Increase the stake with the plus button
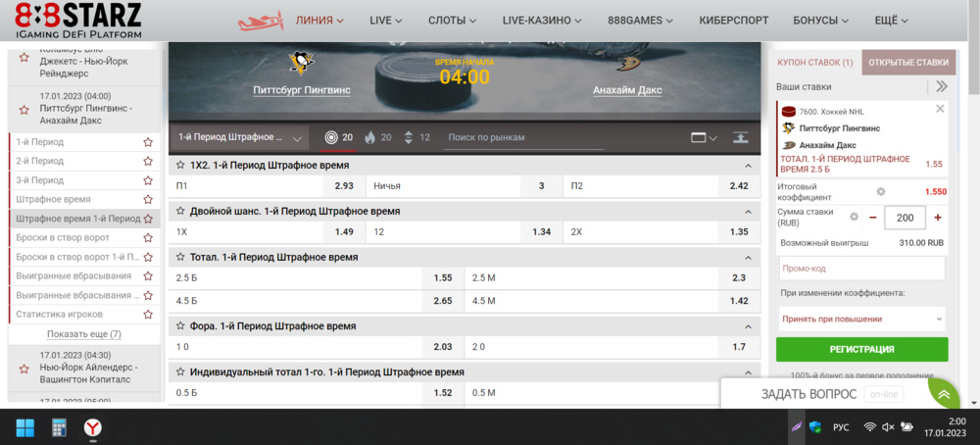The height and width of the screenshot is (445, 980). (938, 218)
